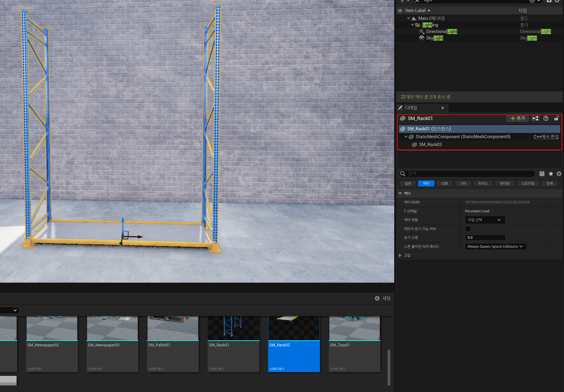The width and height of the screenshot is (564, 392).
Task: Switch to the Physics filter tab
Action: pos(483,184)
